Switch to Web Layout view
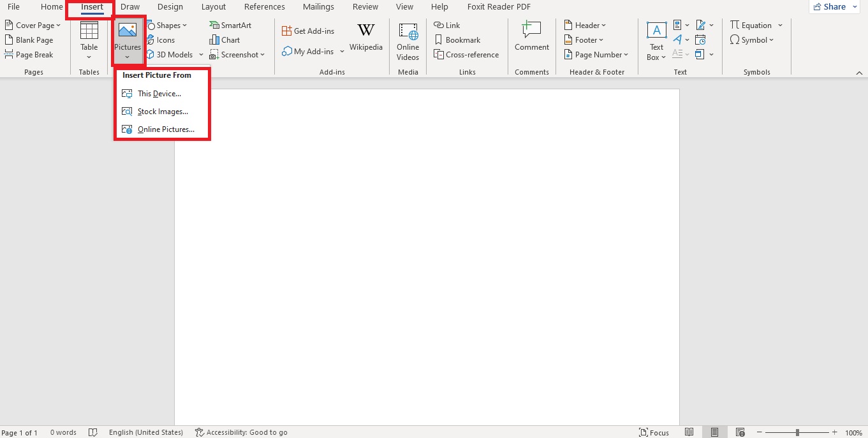Viewport: 868px width, 438px height. [x=740, y=432]
